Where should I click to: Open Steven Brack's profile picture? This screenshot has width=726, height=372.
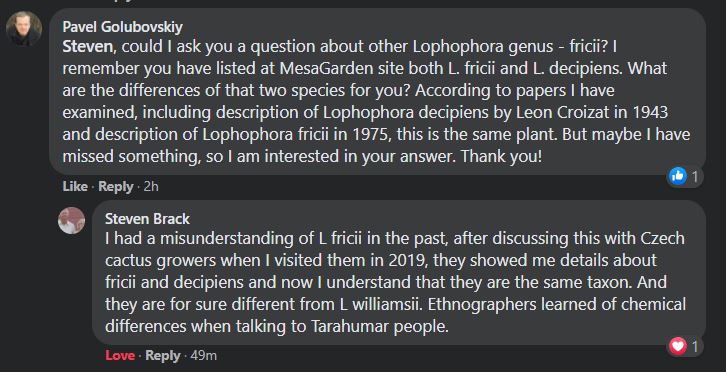click(72, 221)
